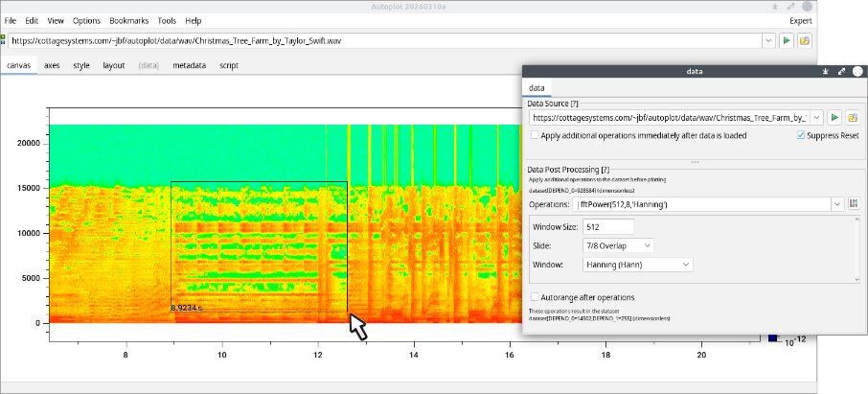Click the data source icon left of URL field
Screen dimensions: 868x394
3,41
